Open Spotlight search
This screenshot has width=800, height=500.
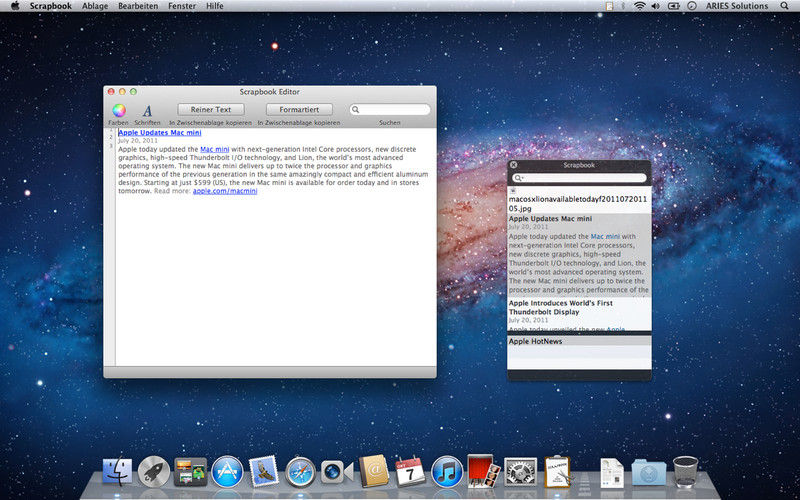tap(785, 6)
